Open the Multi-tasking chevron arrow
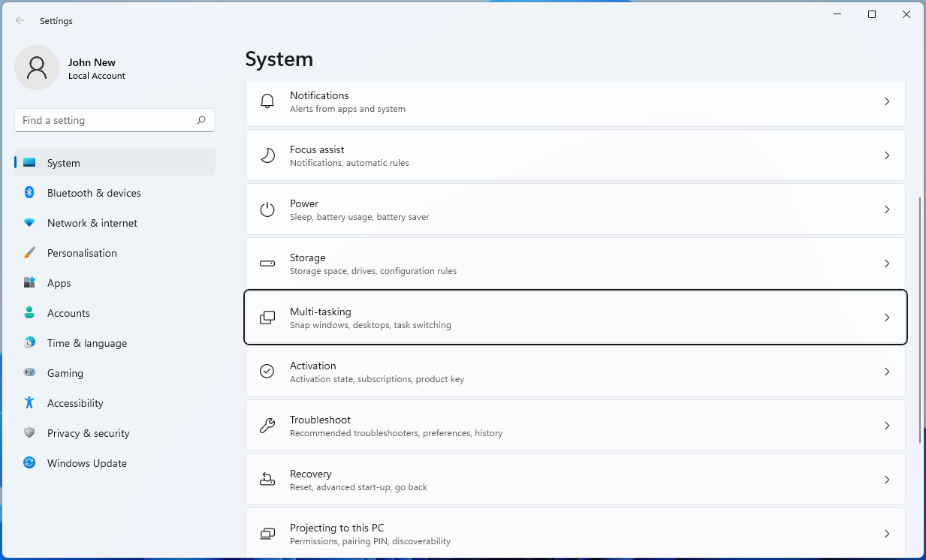926x560 pixels. pos(886,318)
